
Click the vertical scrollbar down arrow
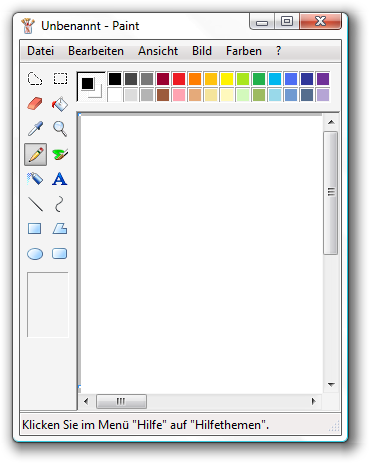331,385
